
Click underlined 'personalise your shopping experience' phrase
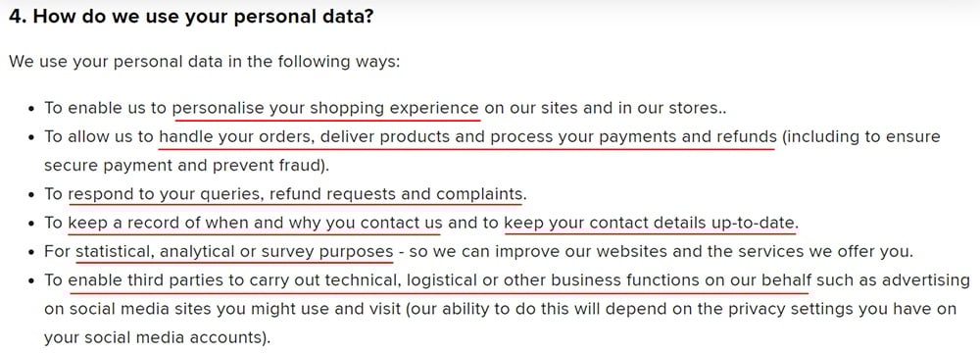coord(325,108)
